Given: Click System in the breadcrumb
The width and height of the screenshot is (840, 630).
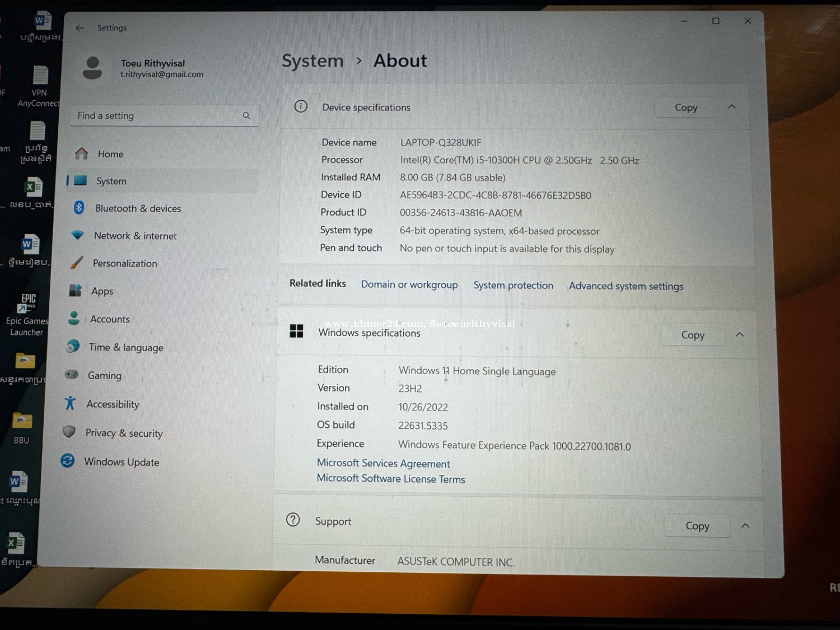Looking at the screenshot, I should coord(312,60).
